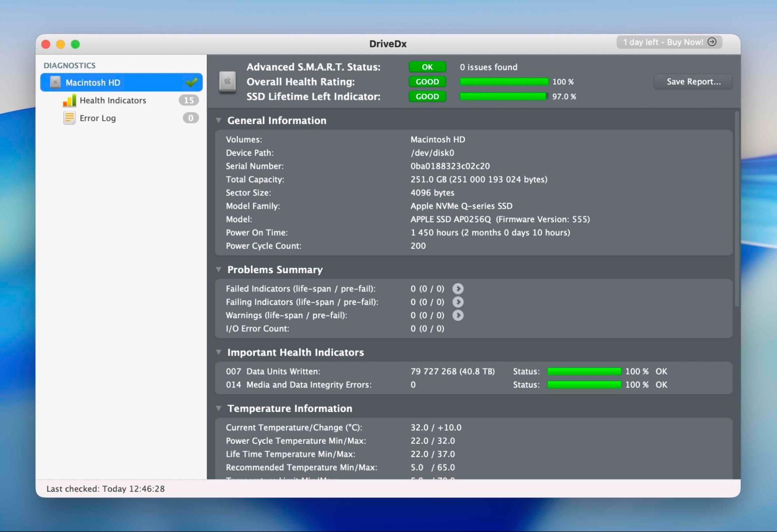Click the Save Report button
777x532 pixels.
click(693, 82)
